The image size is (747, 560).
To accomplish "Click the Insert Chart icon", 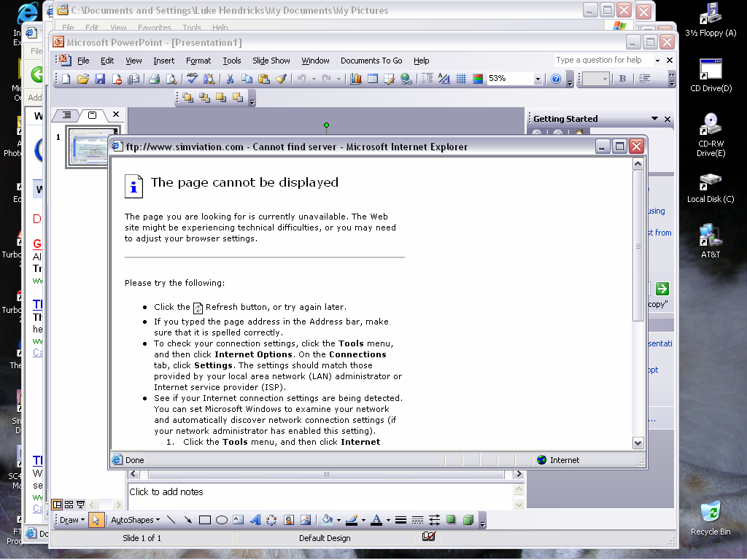I will 356,79.
